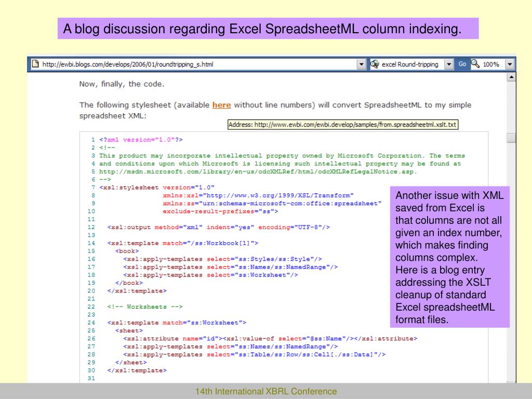Click code line 30 '</xsl:template>'

click(137, 370)
